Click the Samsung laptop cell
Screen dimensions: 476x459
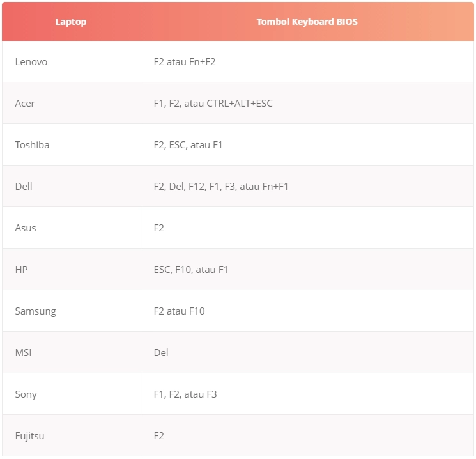click(35, 311)
